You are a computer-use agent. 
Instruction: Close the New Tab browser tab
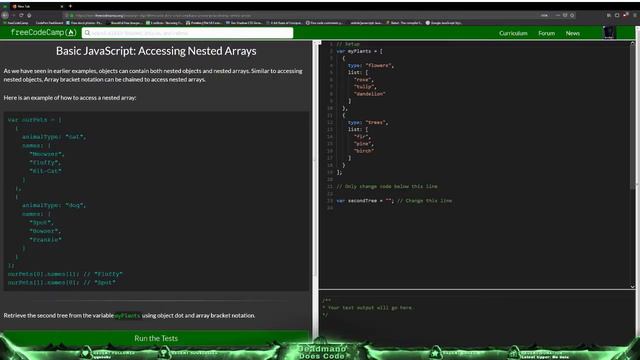pyautogui.click(x=62, y=7)
